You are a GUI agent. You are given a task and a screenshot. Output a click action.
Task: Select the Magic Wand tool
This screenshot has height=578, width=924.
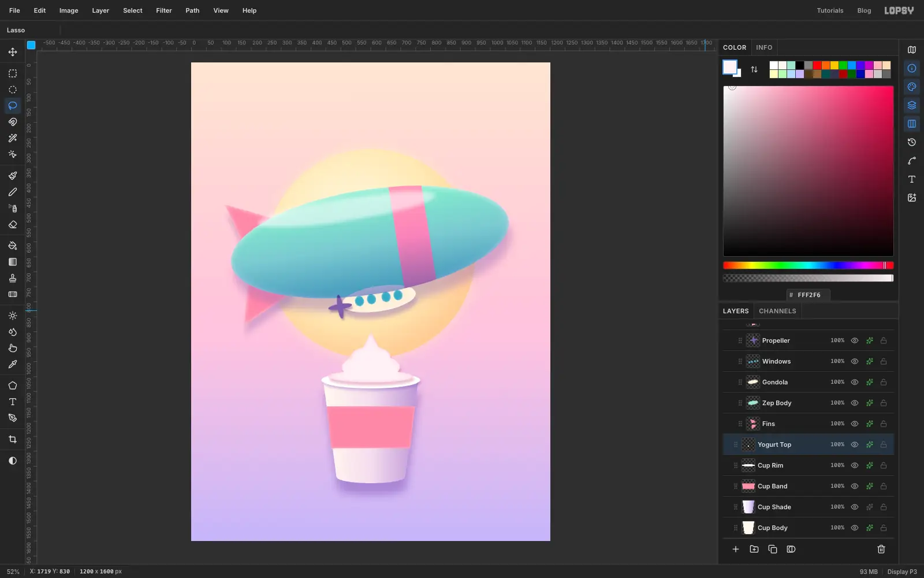point(13,138)
